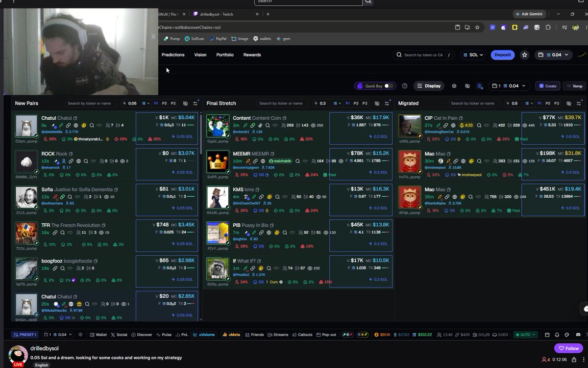This screenshot has height=368, width=588.
Task: Open the hexagon settings icon beside Display
Action: (454, 86)
